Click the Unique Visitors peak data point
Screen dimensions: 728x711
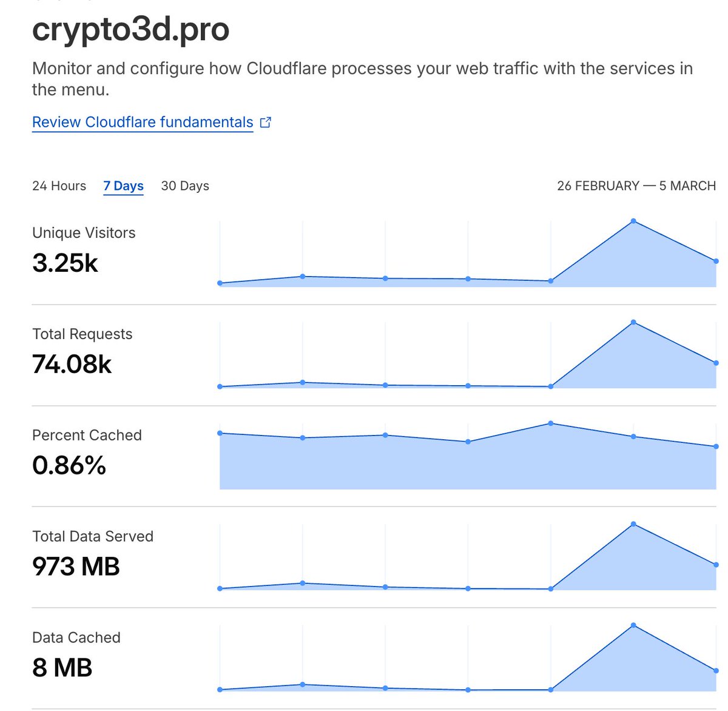(x=633, y=221)
